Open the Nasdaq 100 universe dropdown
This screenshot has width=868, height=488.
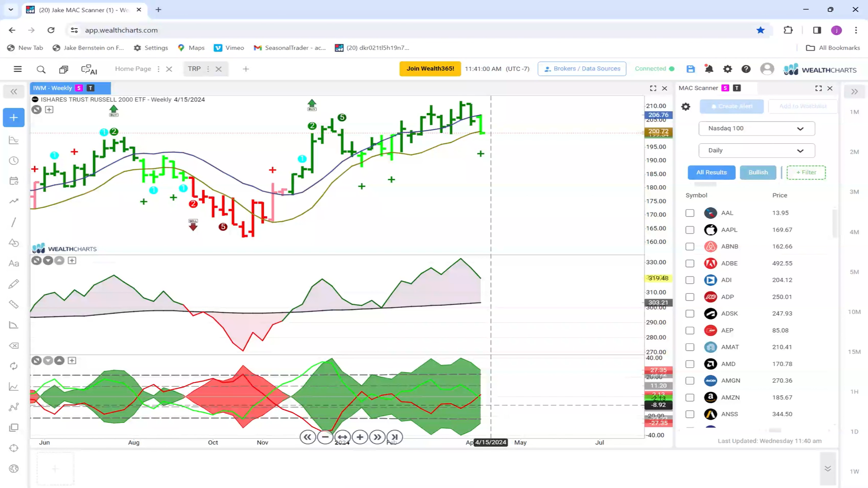[x=757, y=128]
